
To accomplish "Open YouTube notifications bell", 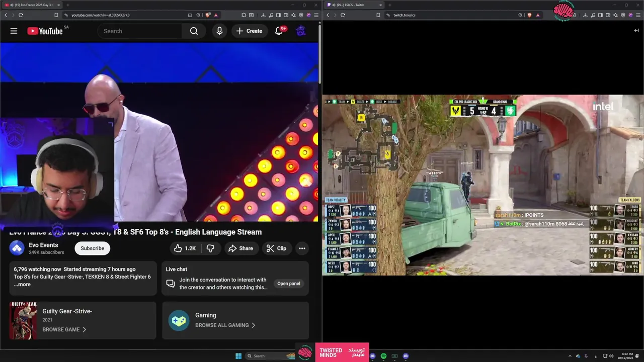I will (279, 31).
